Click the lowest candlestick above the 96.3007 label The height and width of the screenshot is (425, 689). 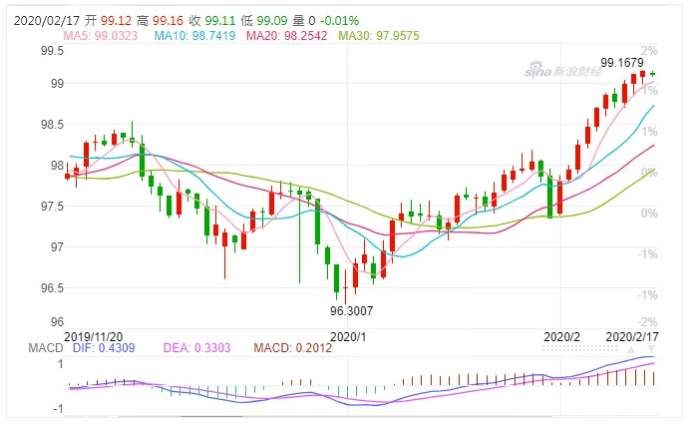[x=345, y=288]
